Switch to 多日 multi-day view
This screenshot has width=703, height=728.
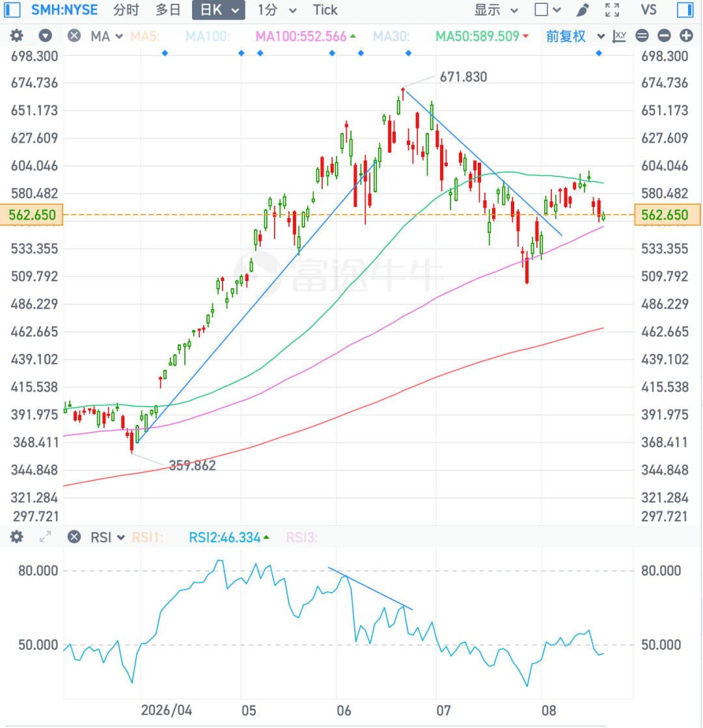coord(168,10)
